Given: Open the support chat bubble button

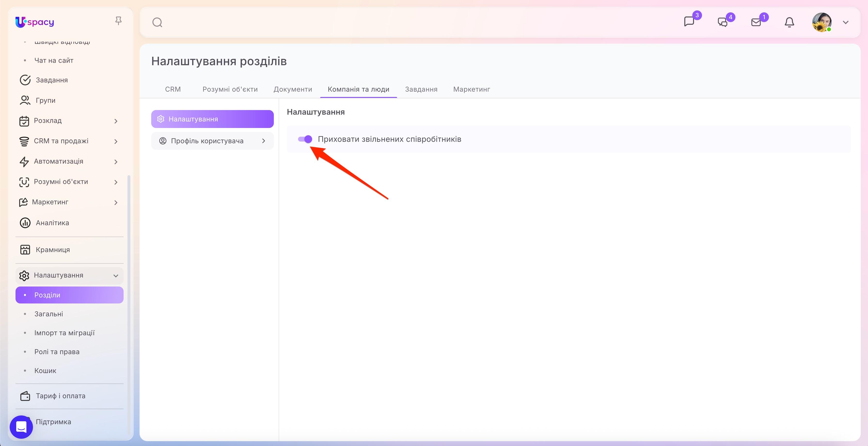Looking at the screenshot, I should point(21,427).
